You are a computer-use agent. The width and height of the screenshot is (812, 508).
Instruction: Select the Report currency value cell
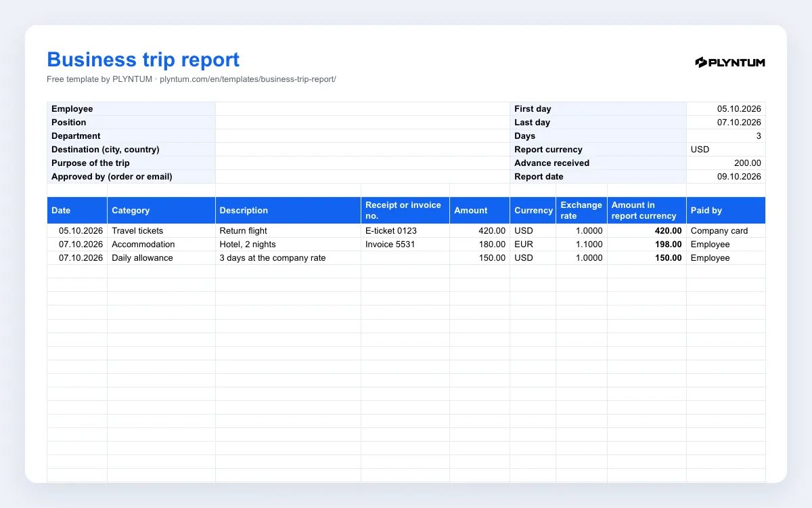726,150
